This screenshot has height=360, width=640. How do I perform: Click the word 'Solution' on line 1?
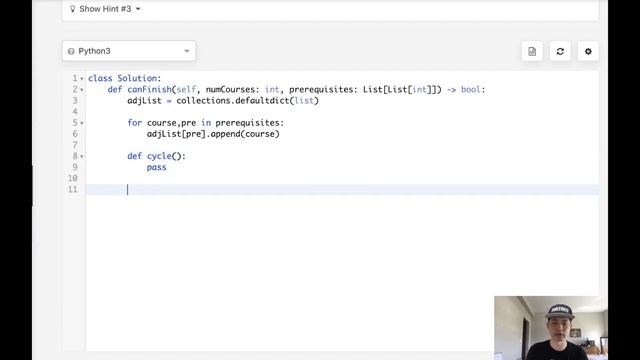point(138,78)
